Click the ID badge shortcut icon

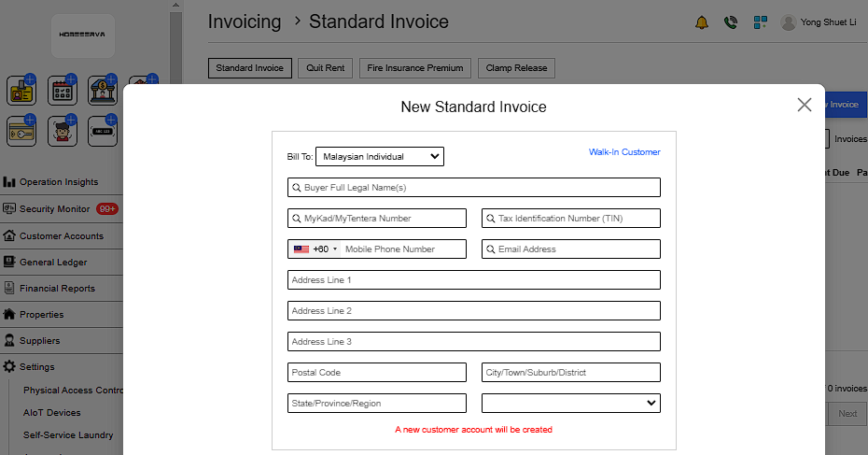[21, 92]
